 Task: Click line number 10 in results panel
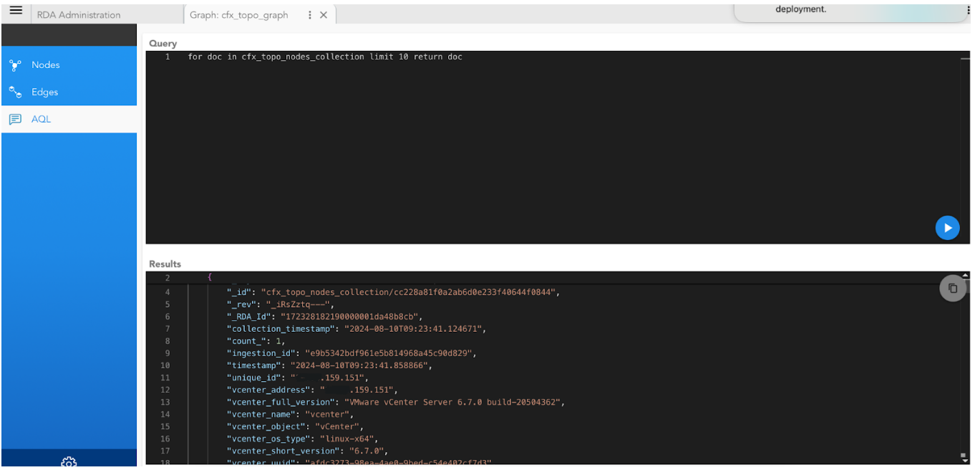pos(165,365)
